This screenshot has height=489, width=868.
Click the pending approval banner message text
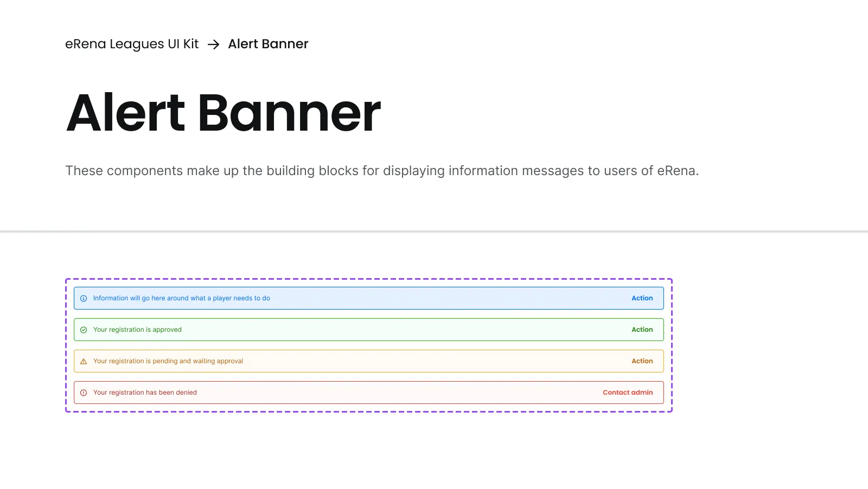(x=168, y=361)
